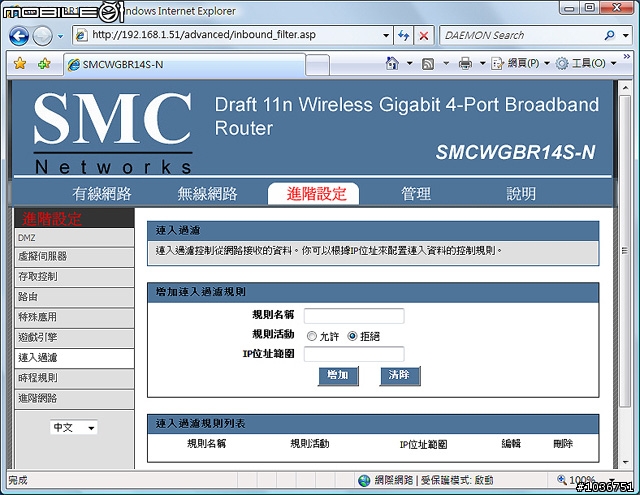Select 連入過濾 in the sidebar
This screenshot has height=495, width=640.
coord(74,358)
